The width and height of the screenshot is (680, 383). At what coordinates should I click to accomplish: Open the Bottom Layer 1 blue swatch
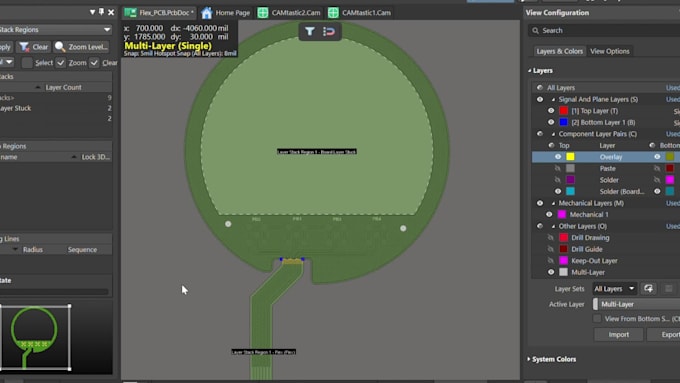(x=563, y=122)
